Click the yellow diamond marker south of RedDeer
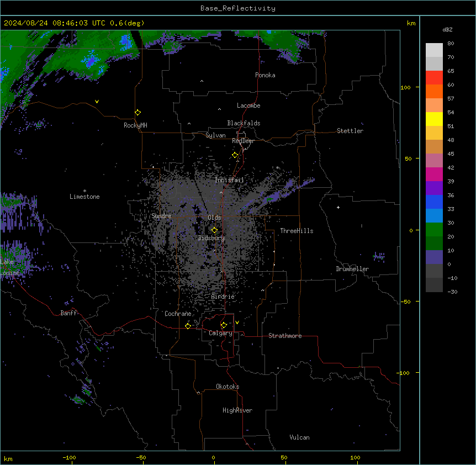Image resolution: width=476 pixels, height=465 pixels. tap(235, 155)
